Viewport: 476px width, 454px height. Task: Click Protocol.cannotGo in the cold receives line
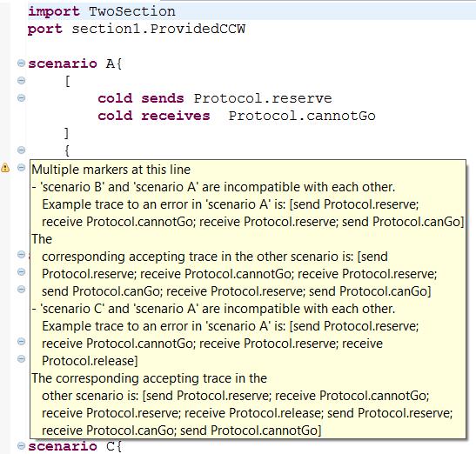click(302, 116)
